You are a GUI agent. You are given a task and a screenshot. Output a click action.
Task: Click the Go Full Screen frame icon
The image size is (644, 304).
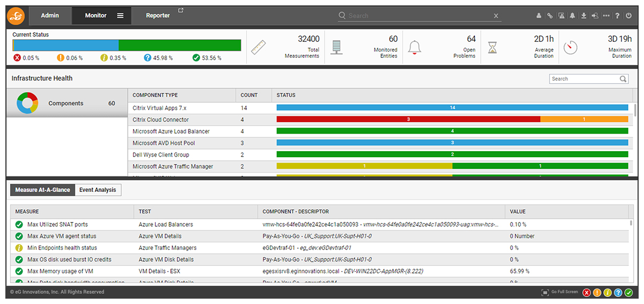point(545,293)
